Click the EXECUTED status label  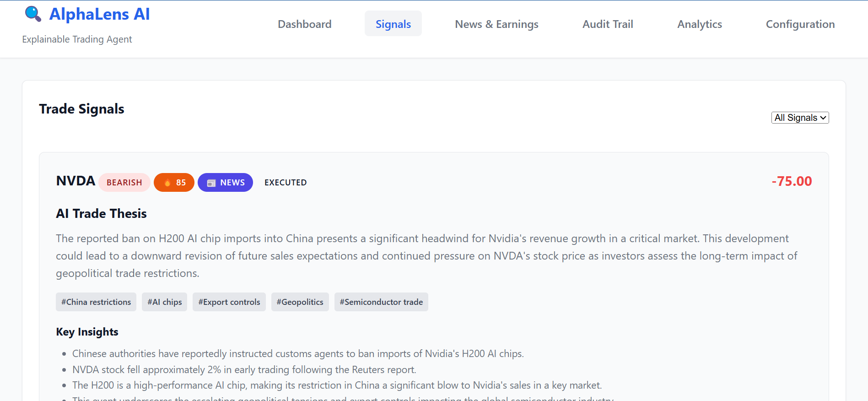click(x=286, y=183)
